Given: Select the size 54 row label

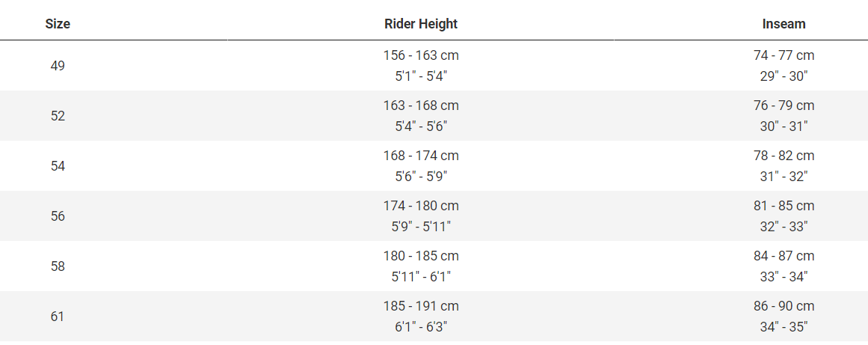Looking at the screenshot, I should [58, 166].
